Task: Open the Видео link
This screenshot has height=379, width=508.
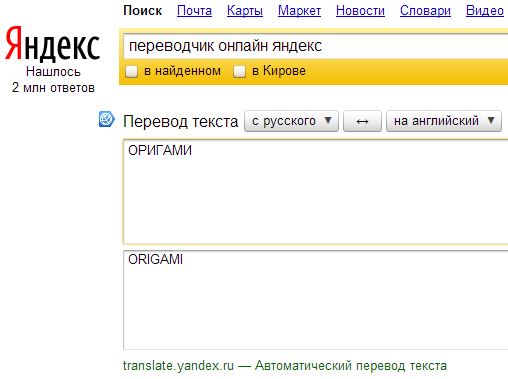Action: click(x=485, y=11)
